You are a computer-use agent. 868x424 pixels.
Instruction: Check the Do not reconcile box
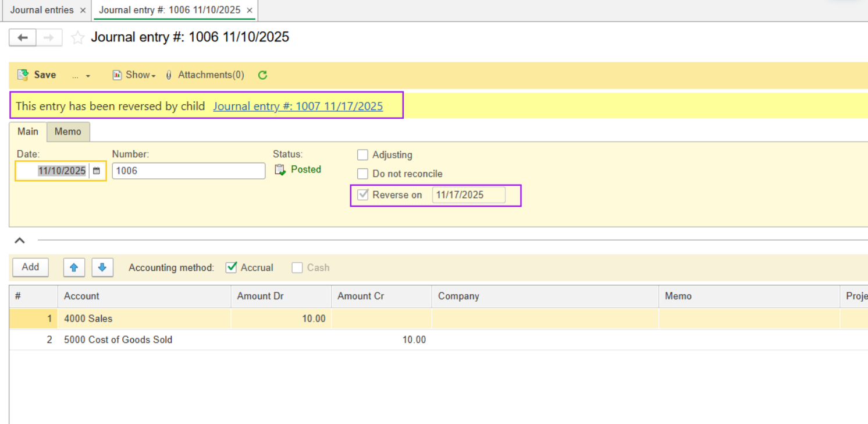click(x=363, y=174)
